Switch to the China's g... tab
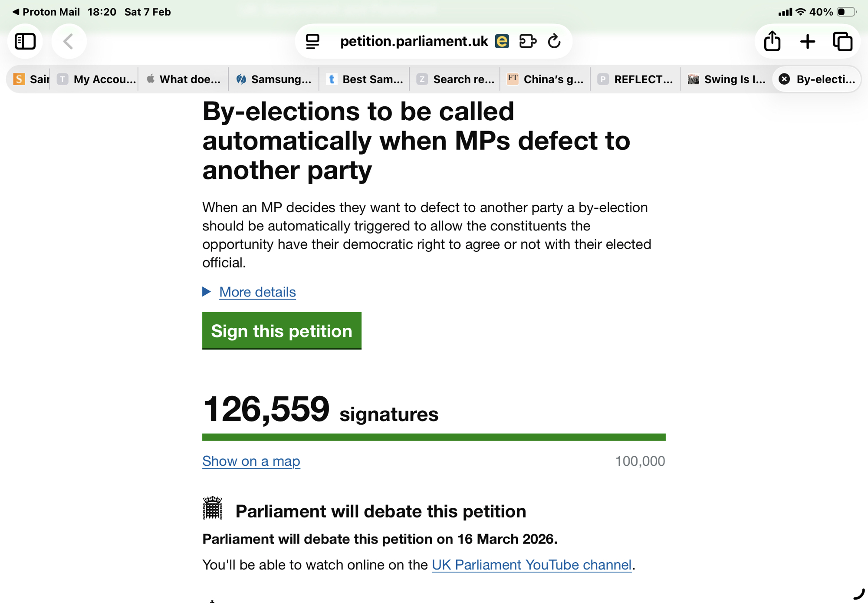The width and height of the screenshot is (868, 603). click(x=545, y=79)
